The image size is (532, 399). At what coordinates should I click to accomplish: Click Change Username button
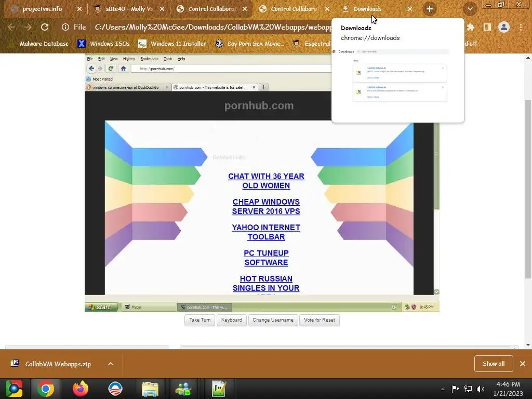click(x=273, y=320)
